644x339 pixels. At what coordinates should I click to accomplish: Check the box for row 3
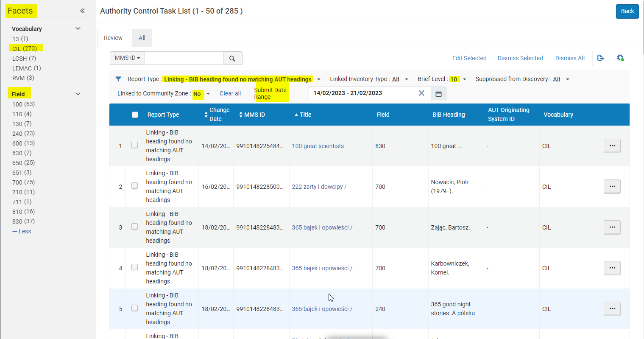point(134,227)
